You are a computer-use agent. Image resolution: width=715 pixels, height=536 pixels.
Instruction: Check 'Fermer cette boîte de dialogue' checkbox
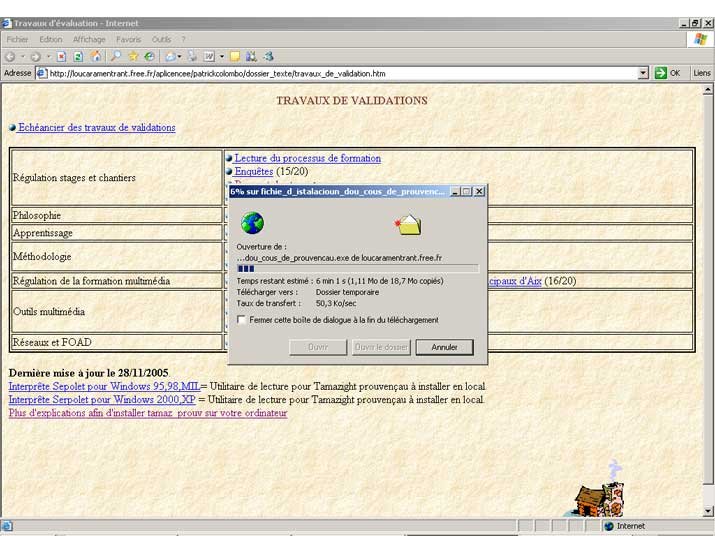click(241, 320)
